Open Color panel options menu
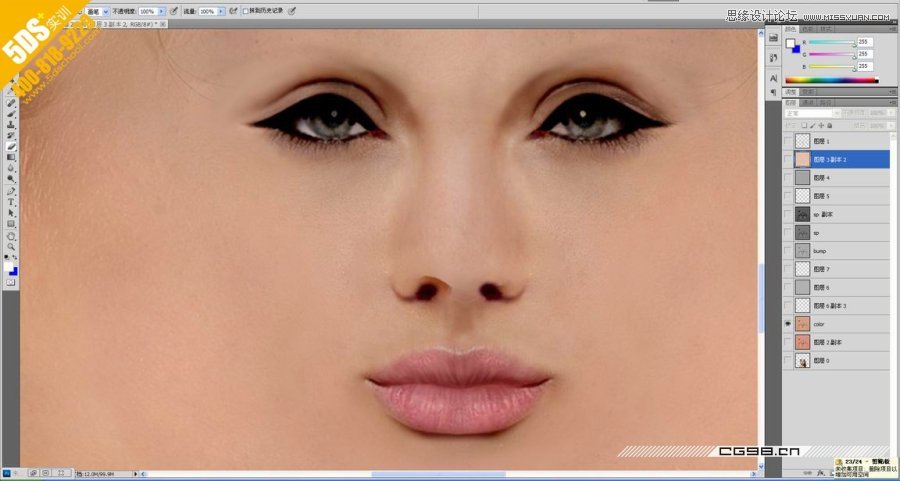 point(893,29)
